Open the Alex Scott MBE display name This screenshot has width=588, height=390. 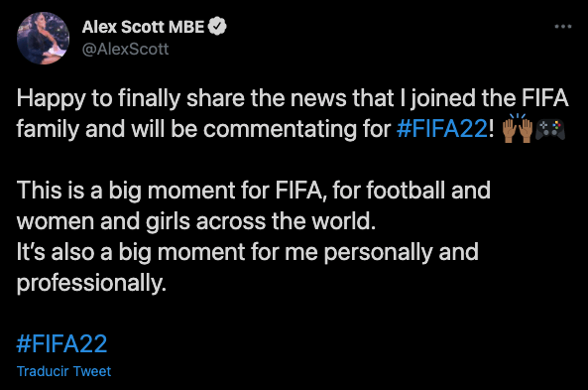click(143, 27)
